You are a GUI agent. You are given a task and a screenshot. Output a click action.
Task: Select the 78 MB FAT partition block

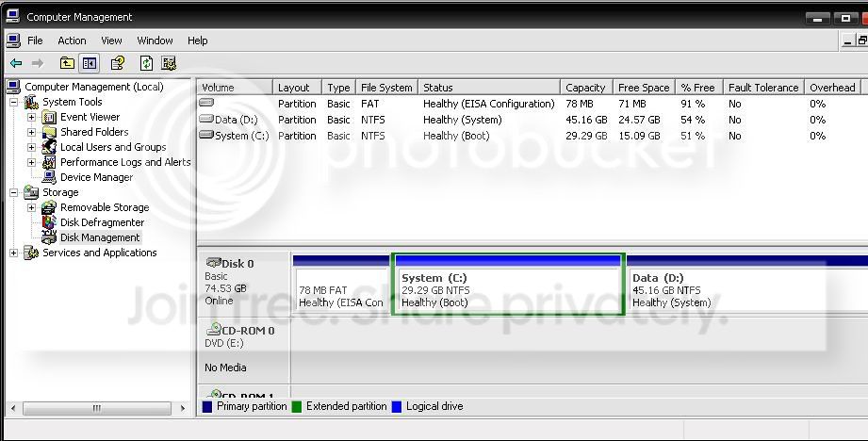click(x=341, y=284)
